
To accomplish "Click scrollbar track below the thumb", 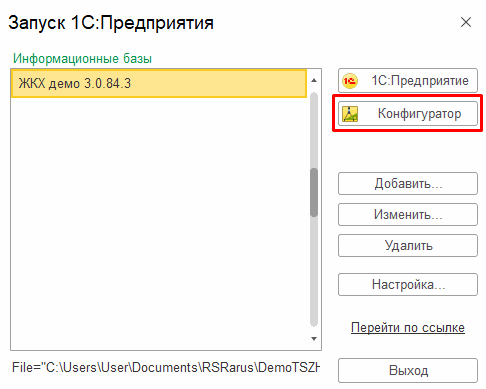I will tap(314, 272).
